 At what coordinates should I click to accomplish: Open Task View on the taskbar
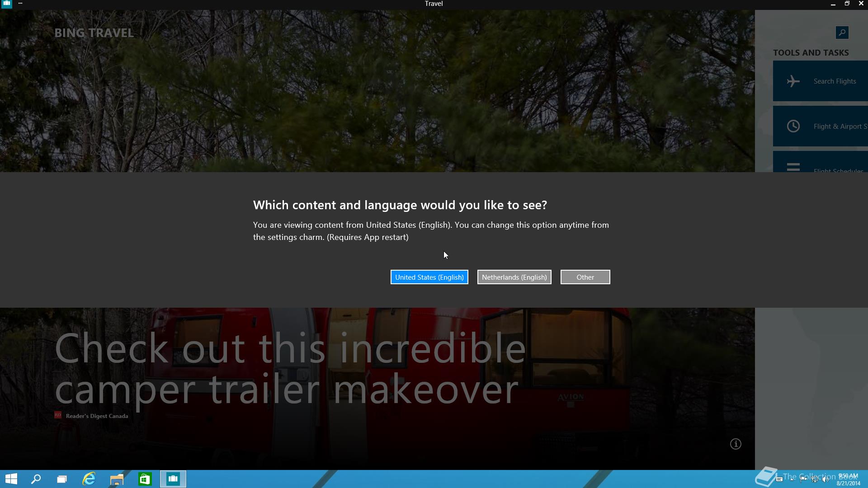pos(62,479)
